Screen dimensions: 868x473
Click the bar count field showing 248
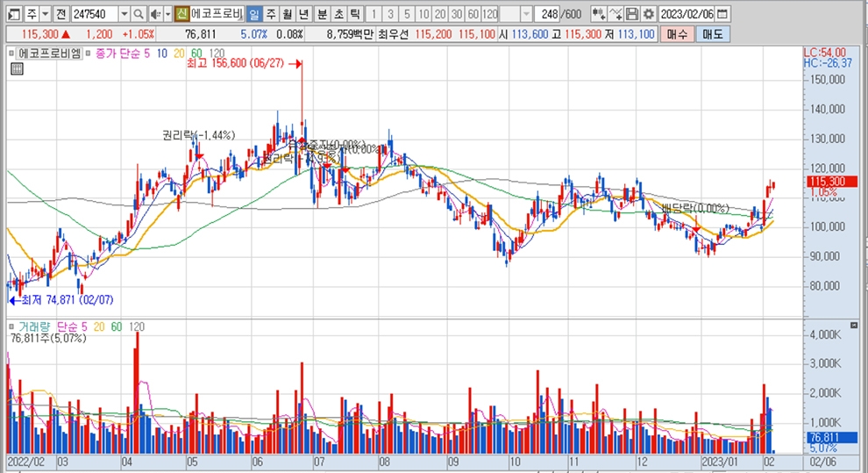pos(548,14)
